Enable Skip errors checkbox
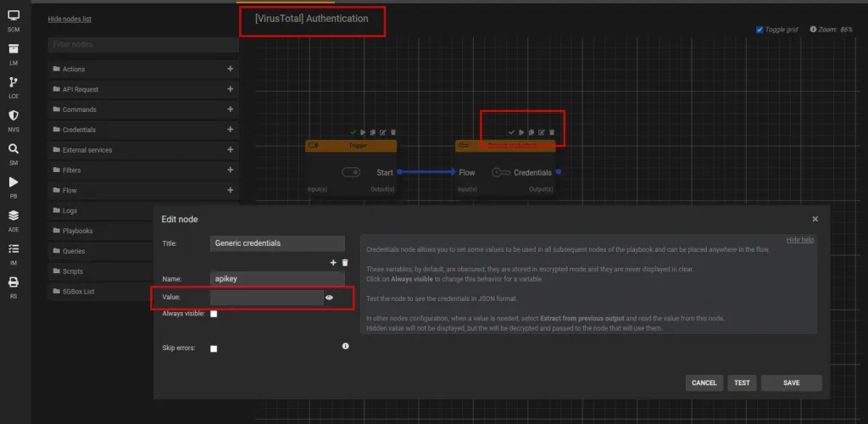This screenshot has height=424, width=868. coord(214,349)
